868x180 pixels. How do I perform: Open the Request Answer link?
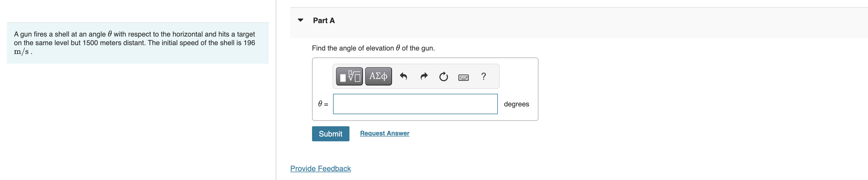(x=384, y=133)
